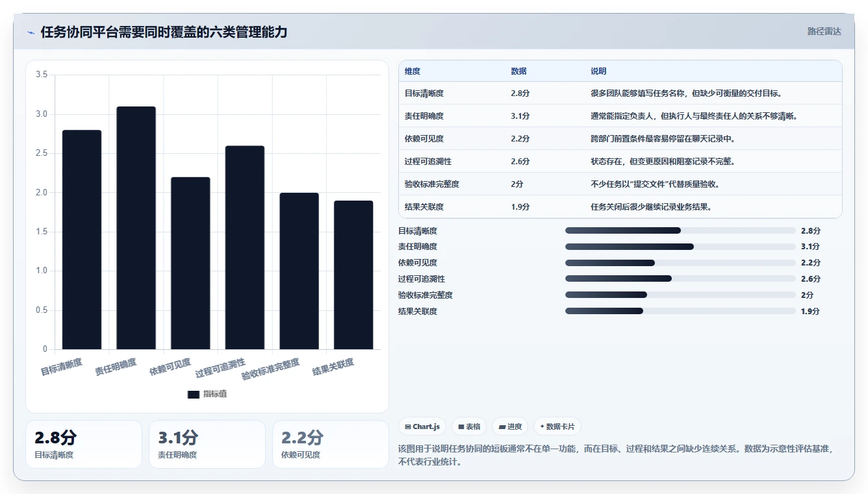The width and height of the screenshot is (868, 494).
Task: Click the 2.6分 value in table
Action: [520, 162]
